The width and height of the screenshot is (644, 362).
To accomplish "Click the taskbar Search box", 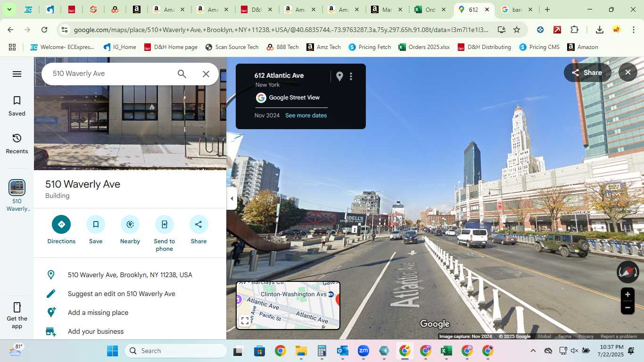I will point(176,351).
